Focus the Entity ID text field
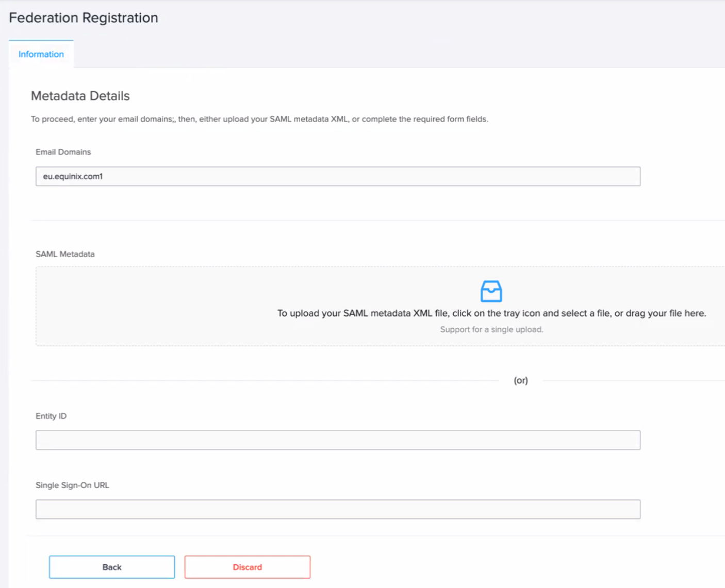 [x=338, y=440]
